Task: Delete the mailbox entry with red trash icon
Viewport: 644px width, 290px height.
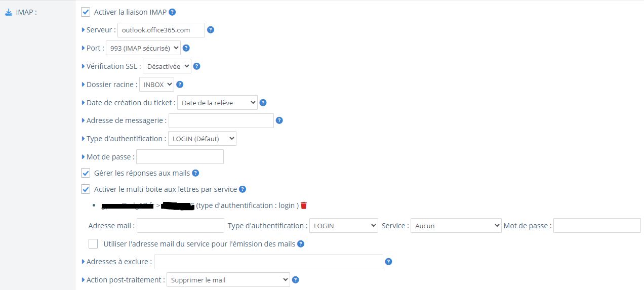Action: point(304,205)
